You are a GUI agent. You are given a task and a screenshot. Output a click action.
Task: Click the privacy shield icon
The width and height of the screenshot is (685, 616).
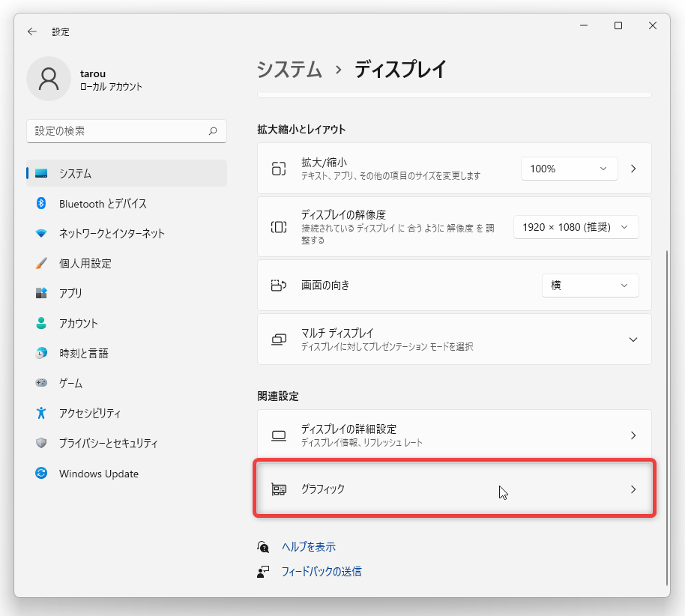(x=41, y=443)
